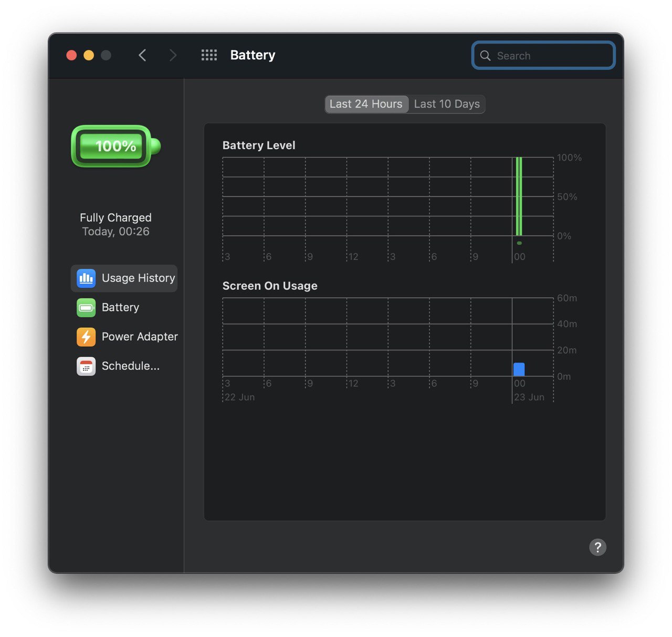Go back with the left chevron button
The height and width of the screenshot is (637, 672).
point(142,55)
